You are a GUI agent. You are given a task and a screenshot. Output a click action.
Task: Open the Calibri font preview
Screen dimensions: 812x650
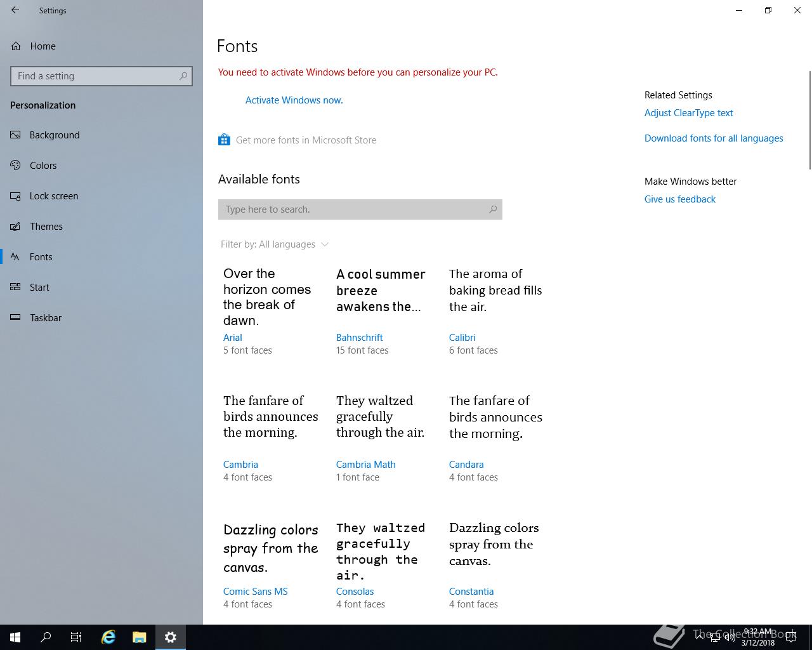(495, 310)
